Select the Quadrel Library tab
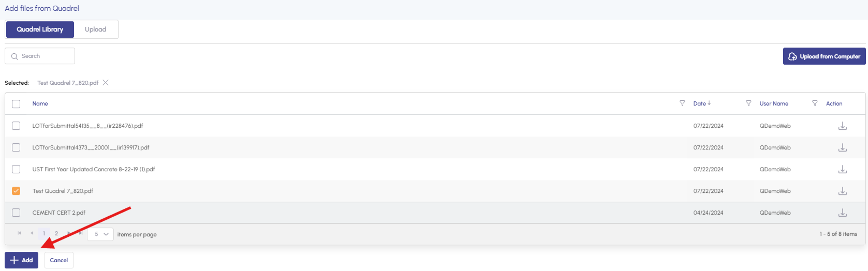 (x=40, y=29)
